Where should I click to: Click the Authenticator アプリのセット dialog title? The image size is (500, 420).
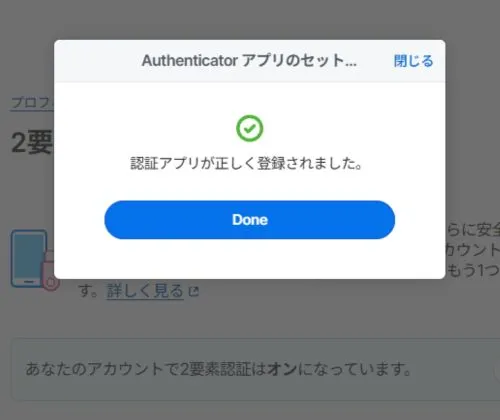tap(249, 61)
